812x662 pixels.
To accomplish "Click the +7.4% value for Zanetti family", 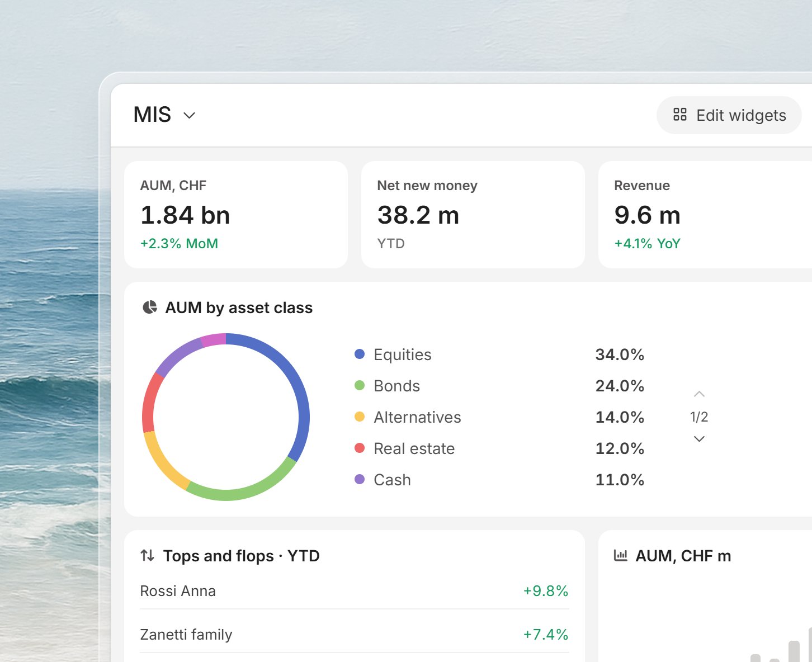I will pyautogui.click(x=546, y=635).
